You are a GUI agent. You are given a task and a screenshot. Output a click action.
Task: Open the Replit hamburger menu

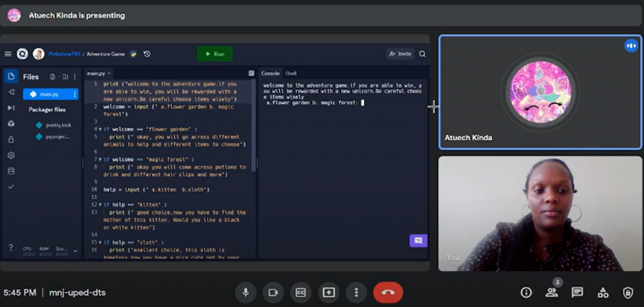click(8, 54)
